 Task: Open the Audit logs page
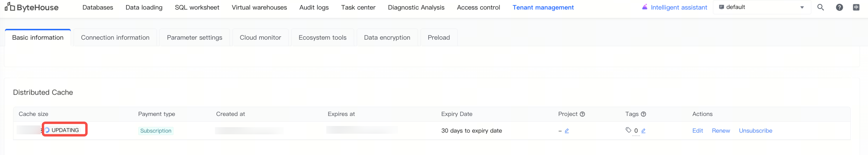[x=314, y=7]
